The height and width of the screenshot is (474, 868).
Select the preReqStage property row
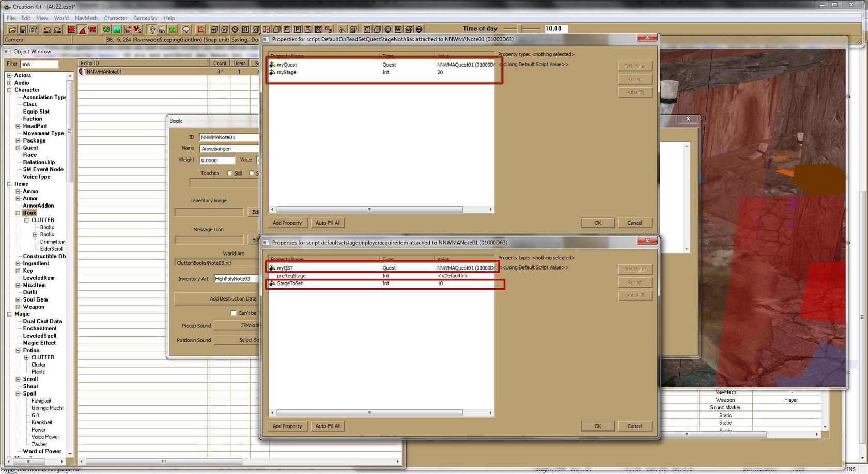(381, 276)
